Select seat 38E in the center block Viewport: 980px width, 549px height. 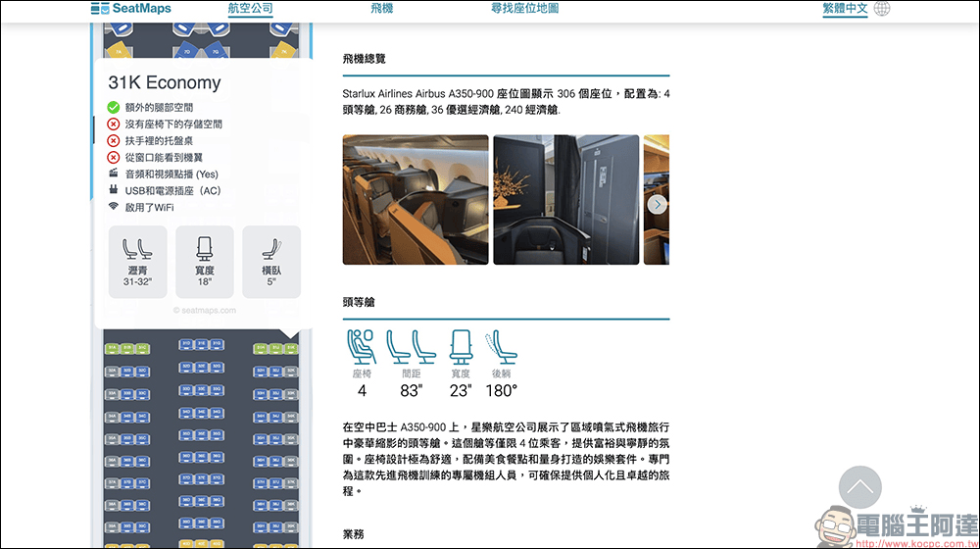[x=201, y=501]
